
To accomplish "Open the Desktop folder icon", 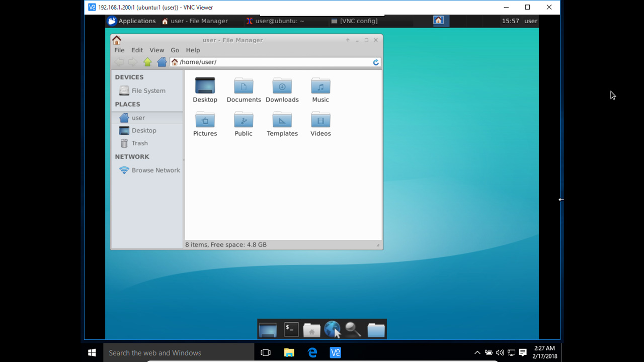I will (205, 85).
